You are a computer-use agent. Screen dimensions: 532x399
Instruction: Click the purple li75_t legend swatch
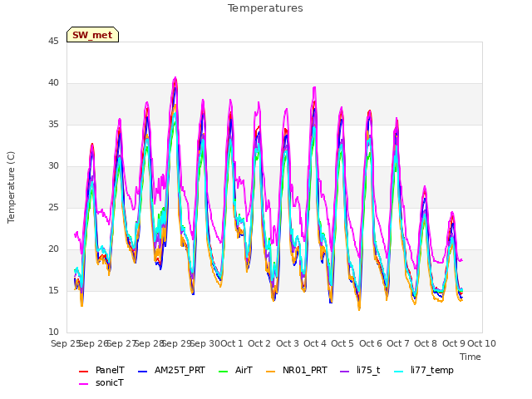click(345, 372)
